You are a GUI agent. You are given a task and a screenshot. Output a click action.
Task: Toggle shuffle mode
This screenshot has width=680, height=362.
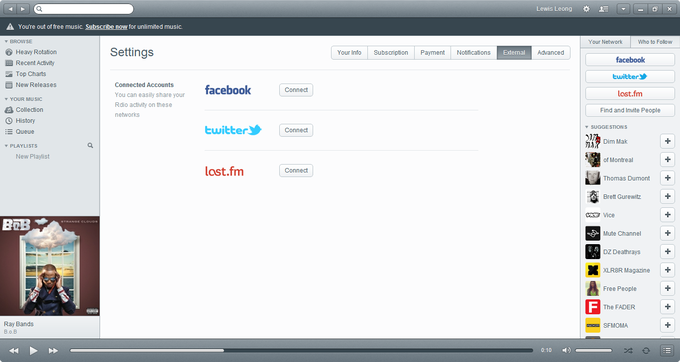tap(628, 350)
